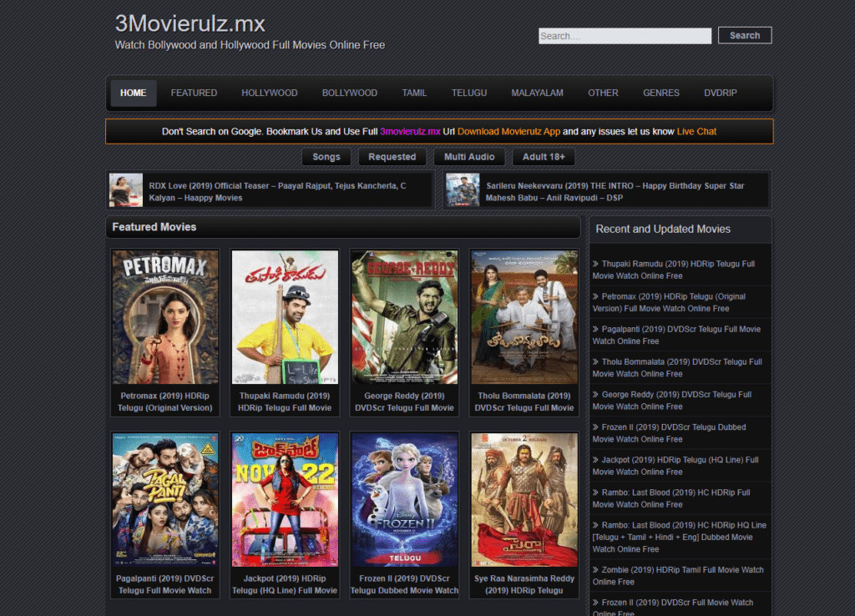Click Jackpot (2019) HDRip caption under poster
This screenshot has width=855, height=616.
[285, 584]
